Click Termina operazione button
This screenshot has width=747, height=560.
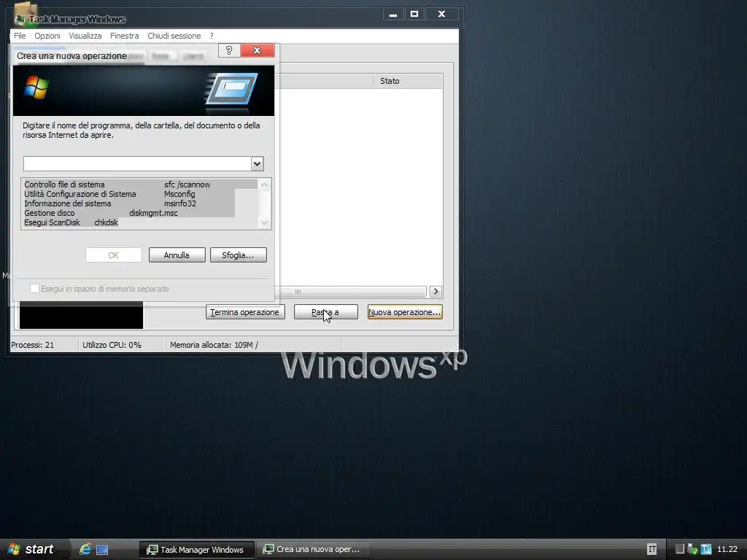click(245, 312)
